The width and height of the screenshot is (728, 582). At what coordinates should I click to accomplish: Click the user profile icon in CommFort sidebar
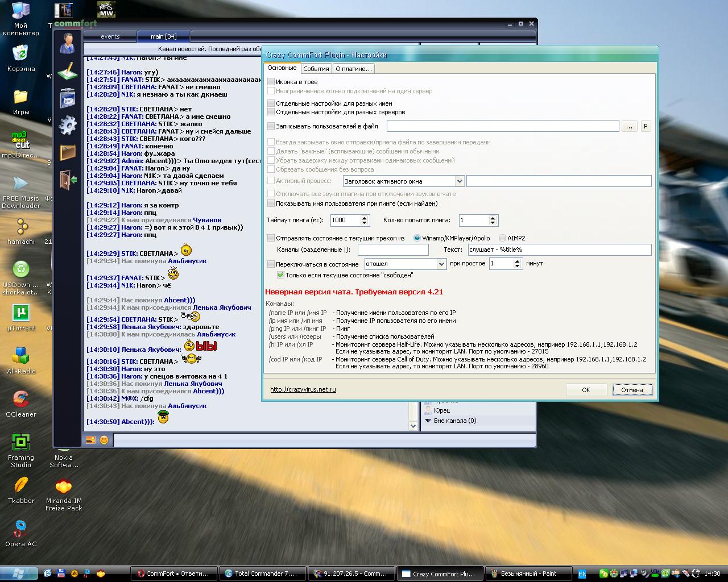68,43
